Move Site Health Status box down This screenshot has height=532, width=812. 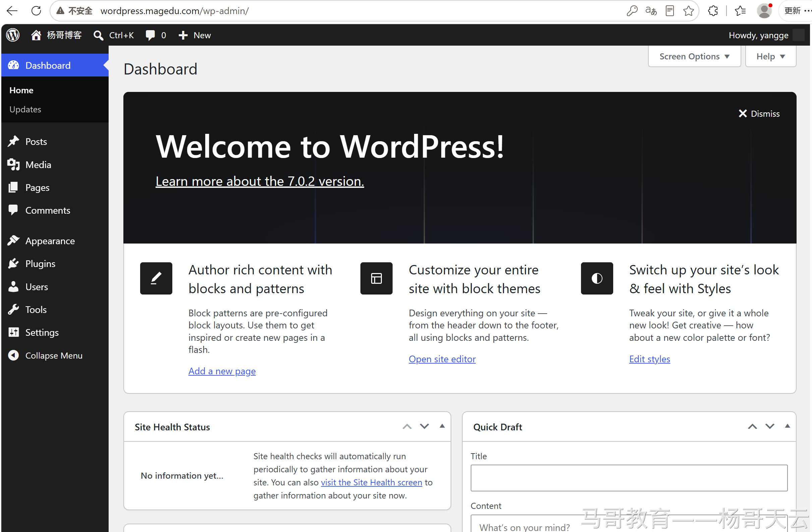tap(424, 426)
